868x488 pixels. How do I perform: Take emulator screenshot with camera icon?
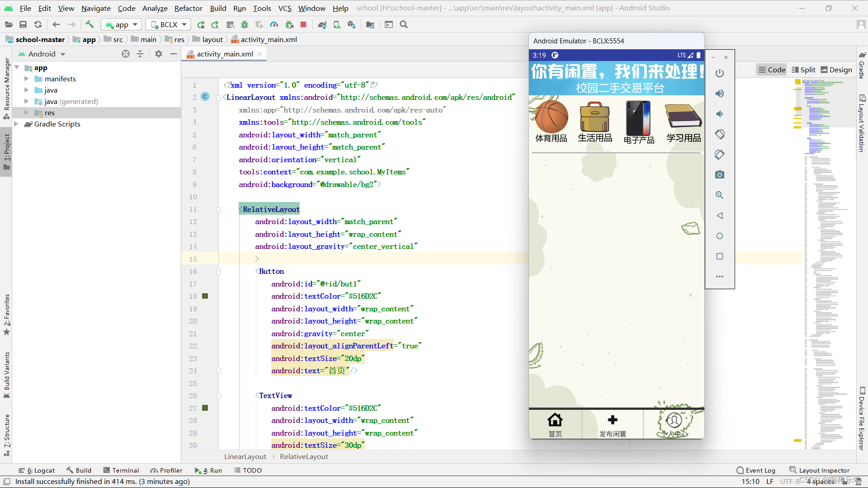[720, 175]
